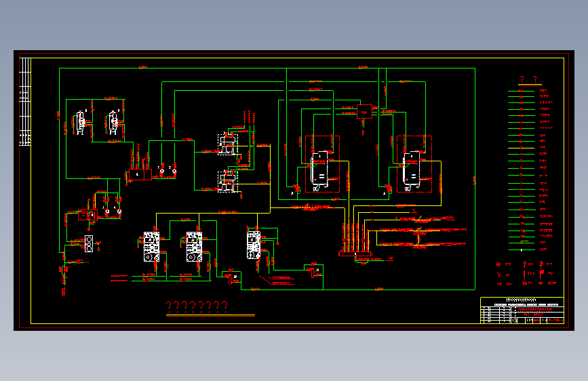Image resolution: width=588 pixels, height=381 pixels.
Task: Click the title block in the bottom-right corner
Action: (x=522, y=310)
